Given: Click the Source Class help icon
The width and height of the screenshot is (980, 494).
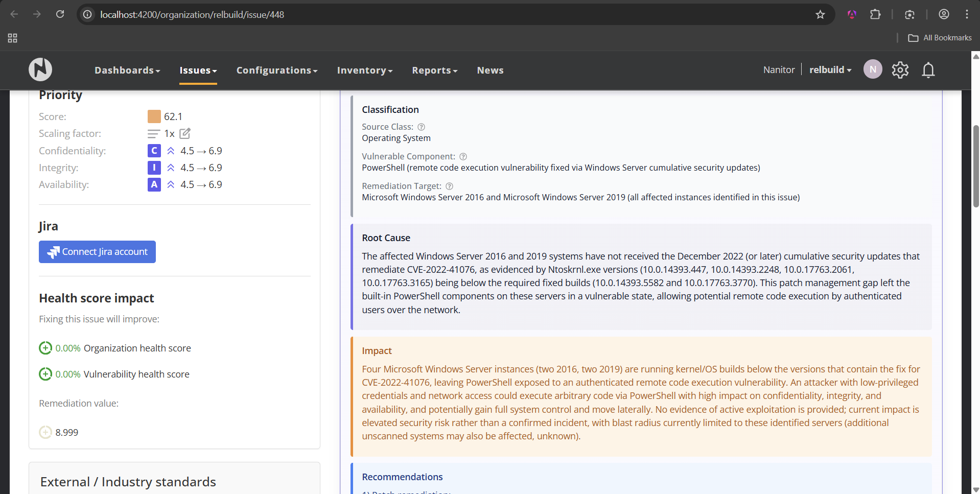Looking at the screenshot, I should 421,127.
